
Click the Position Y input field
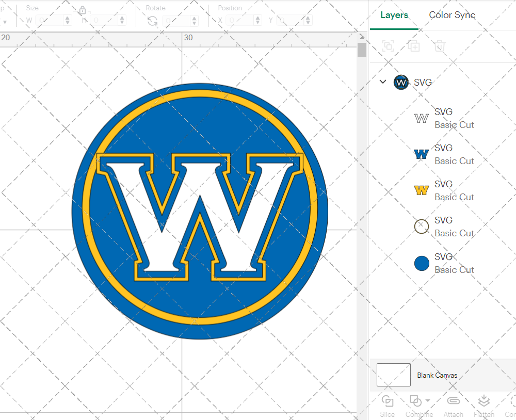coord(290,21)
